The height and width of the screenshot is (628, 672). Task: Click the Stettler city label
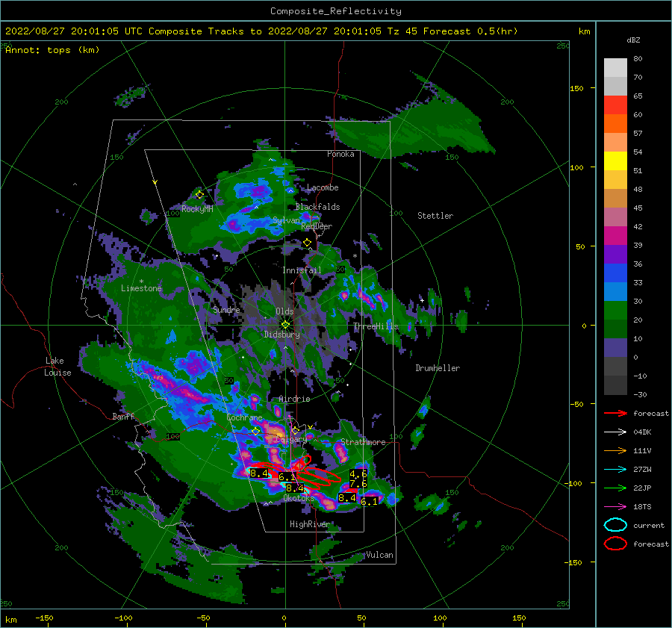pos(435,216)
